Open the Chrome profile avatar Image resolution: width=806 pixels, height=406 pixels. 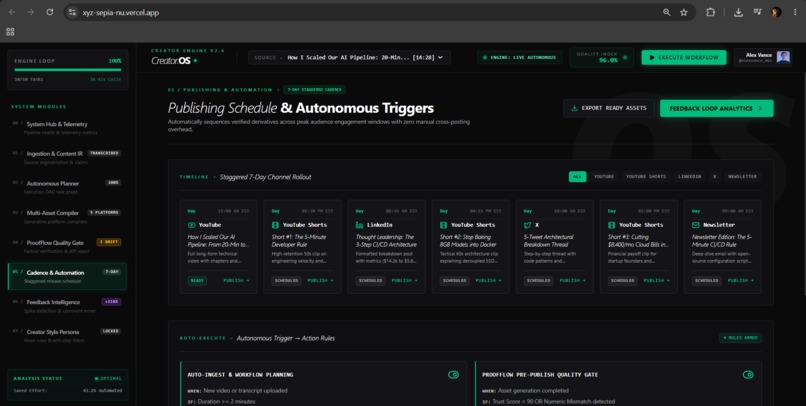[x=776, y=12]
